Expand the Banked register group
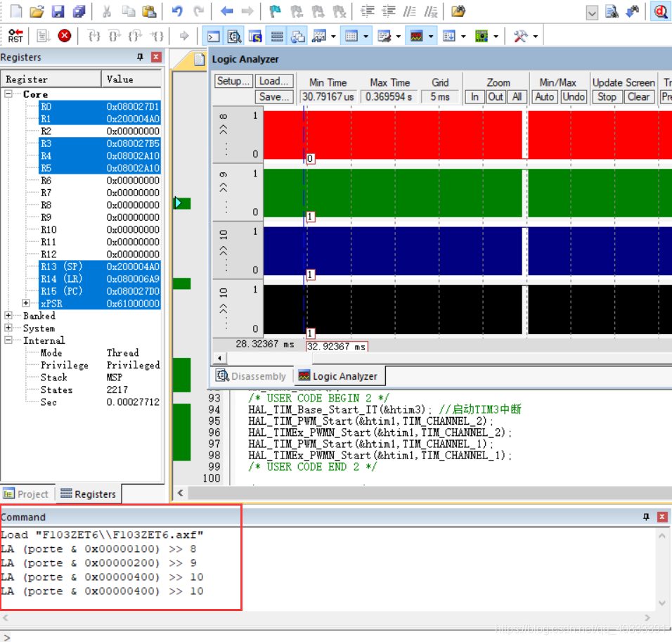The width and height of the screenshot is (672, 642). click(x=8, y=316)
